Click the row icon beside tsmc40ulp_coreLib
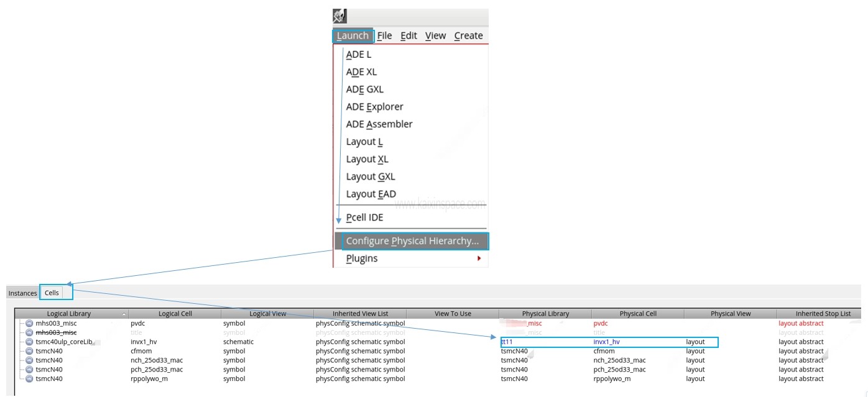 [29, 342]
